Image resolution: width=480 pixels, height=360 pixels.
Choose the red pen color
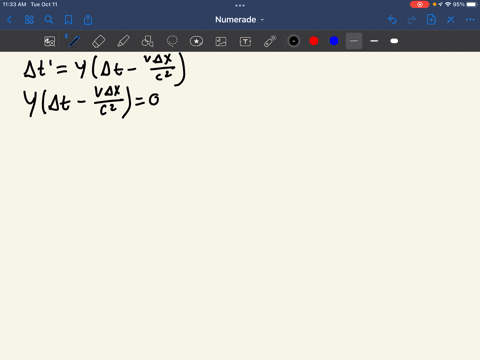click(314, 41)
